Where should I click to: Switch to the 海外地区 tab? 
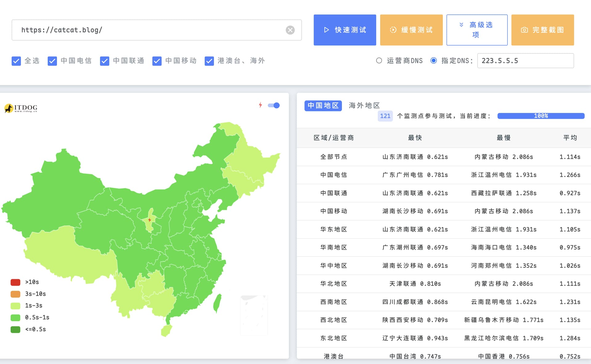click(x=364, y=106)
